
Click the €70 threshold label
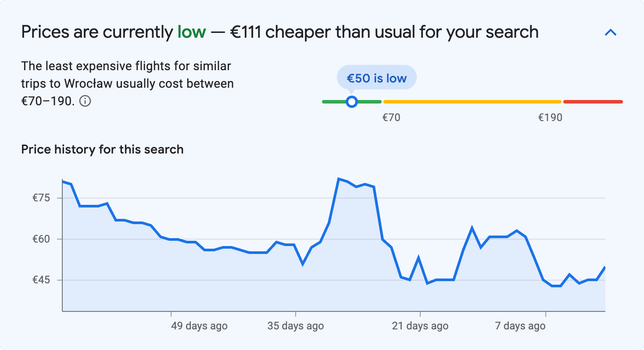click(392, 117)
